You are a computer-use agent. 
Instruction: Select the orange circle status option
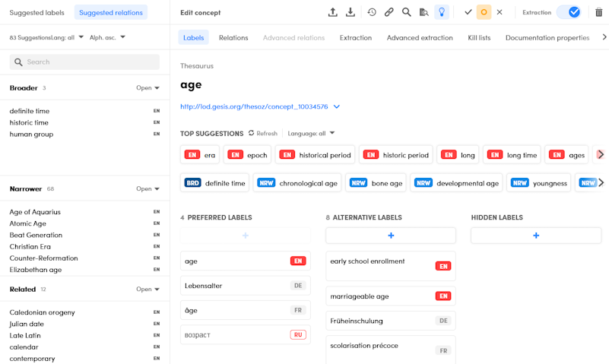tap(484, 12)
